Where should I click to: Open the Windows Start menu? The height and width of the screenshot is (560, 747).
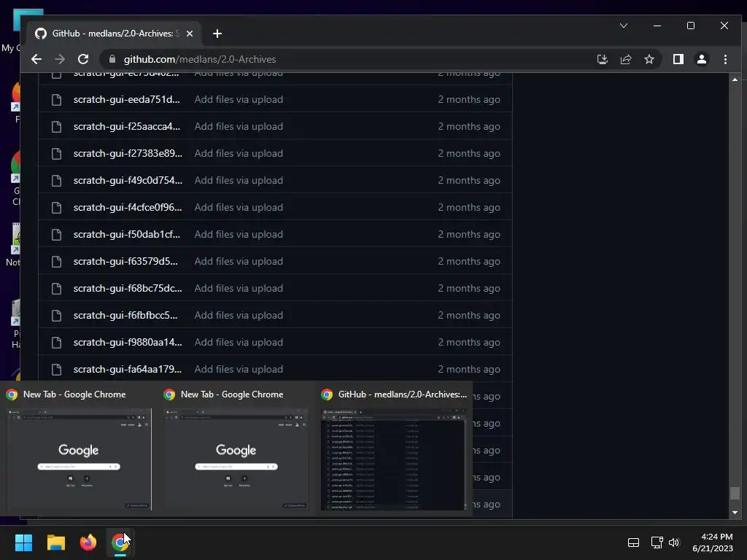pyautogui.click(x=23, y=542)
